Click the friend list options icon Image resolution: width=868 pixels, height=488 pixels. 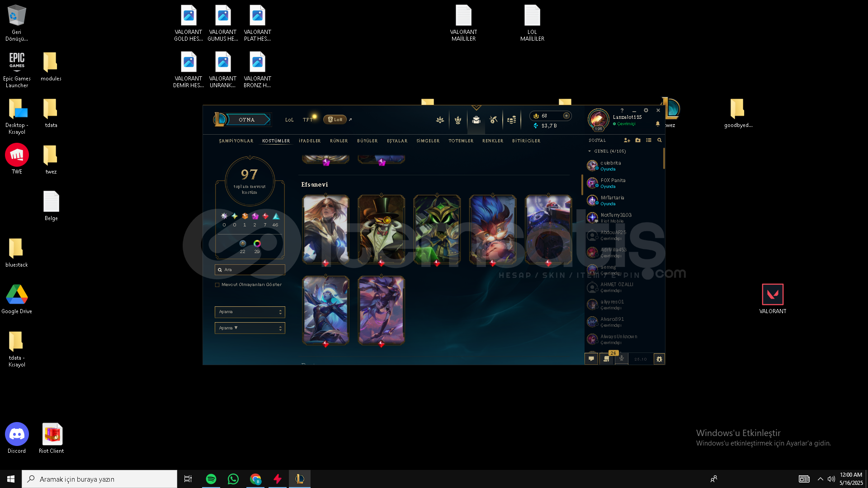pyautogui.click(x=649, y=141)
